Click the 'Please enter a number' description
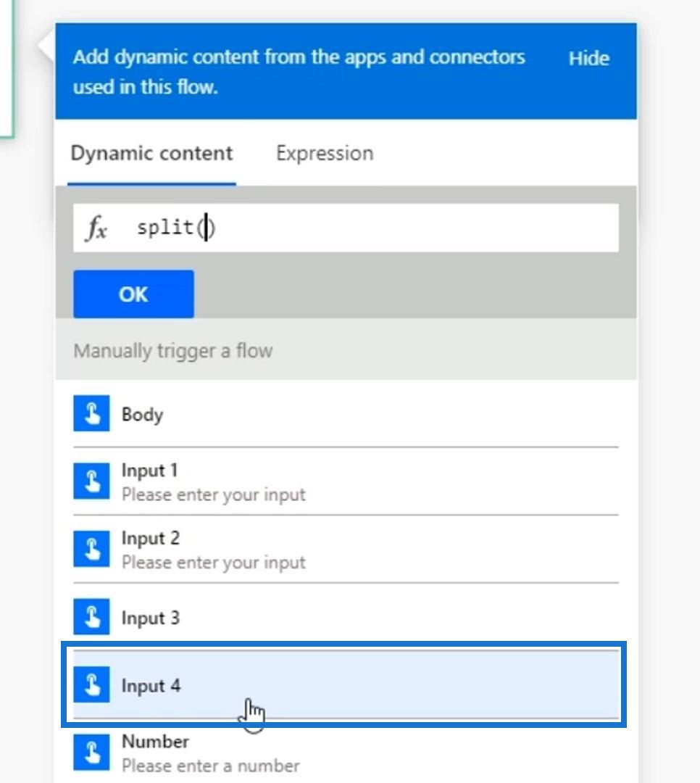700x783 pixels. pos(211,766)
